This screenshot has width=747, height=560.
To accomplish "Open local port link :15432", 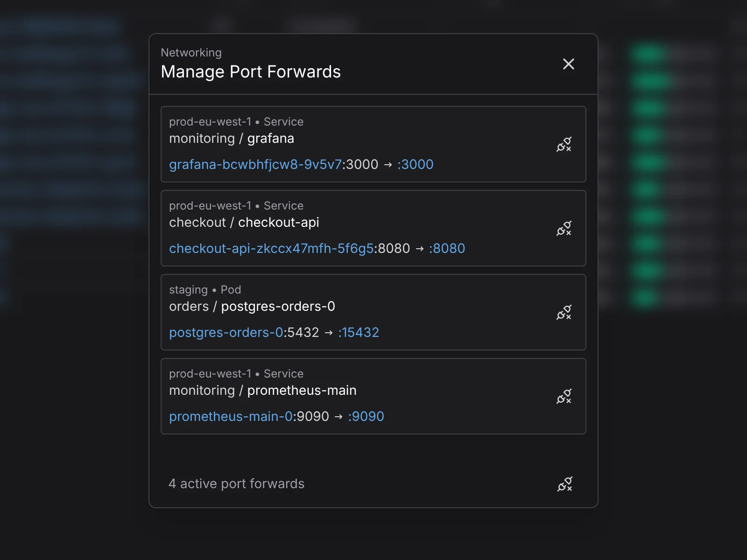I will coord(359,332).
